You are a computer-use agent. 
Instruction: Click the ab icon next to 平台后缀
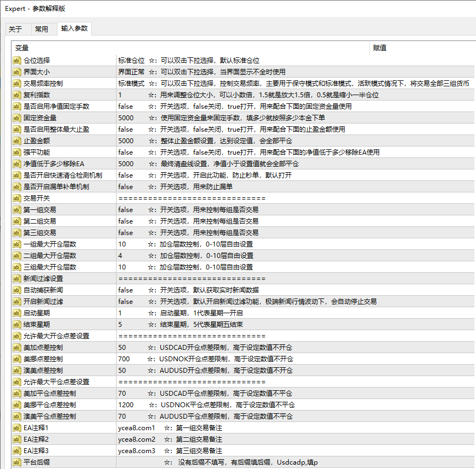click(17, 462)
